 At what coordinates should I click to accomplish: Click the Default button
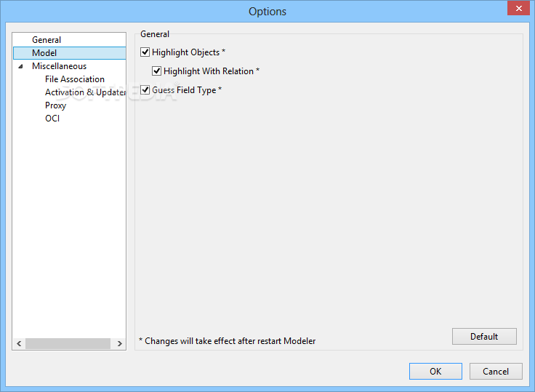coord(484,336)
